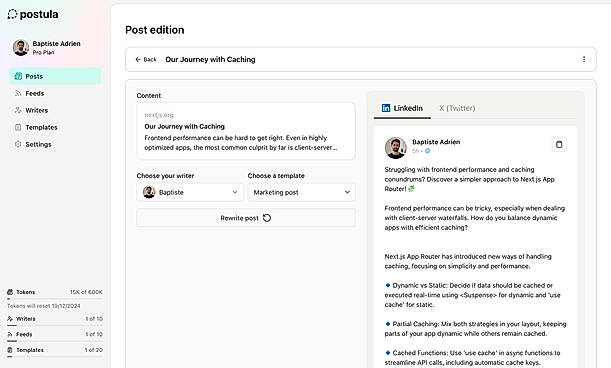The image size is (611, 368).
Task: Click the Partial Caching bullet paragraph
Action: pyautogui.click(x=475, y=329)
